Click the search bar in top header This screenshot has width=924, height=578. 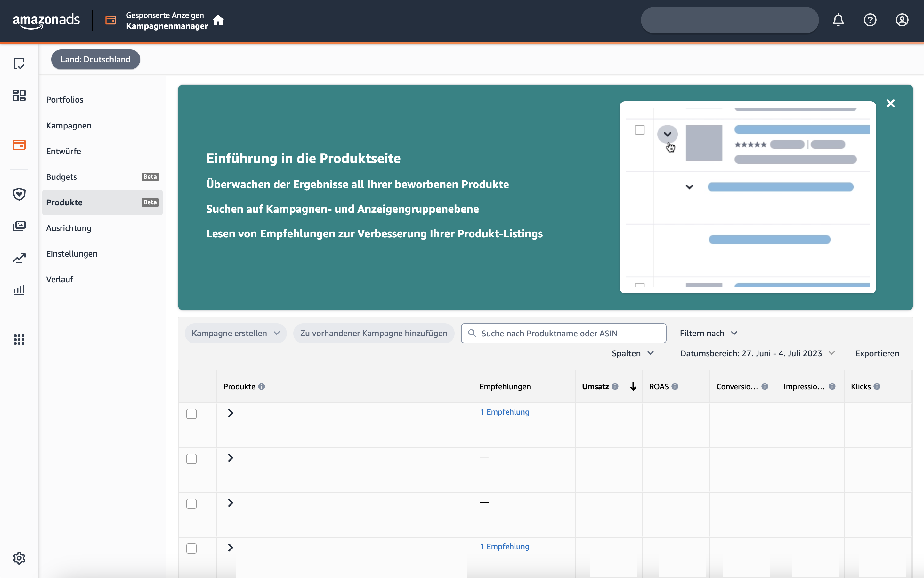730,20
